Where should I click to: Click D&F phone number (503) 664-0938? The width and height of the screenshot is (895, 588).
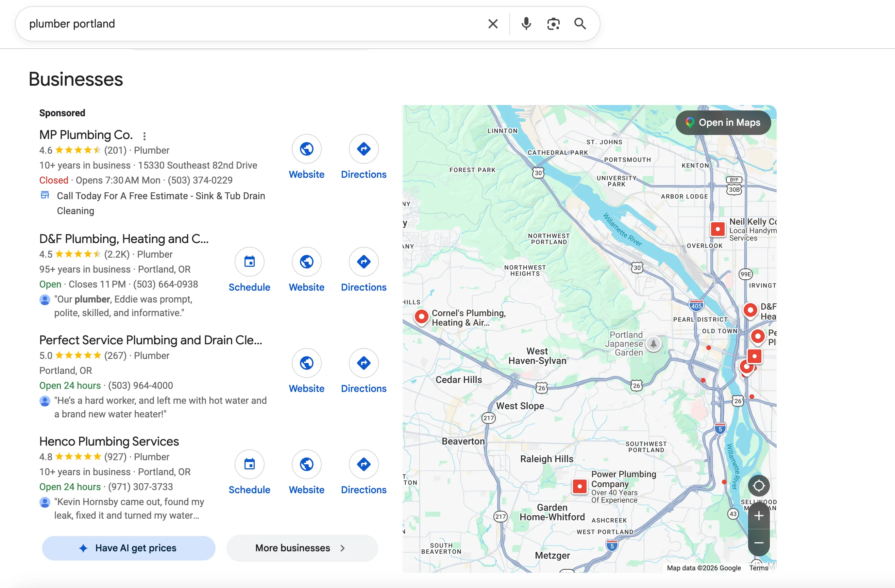(166, 284)
